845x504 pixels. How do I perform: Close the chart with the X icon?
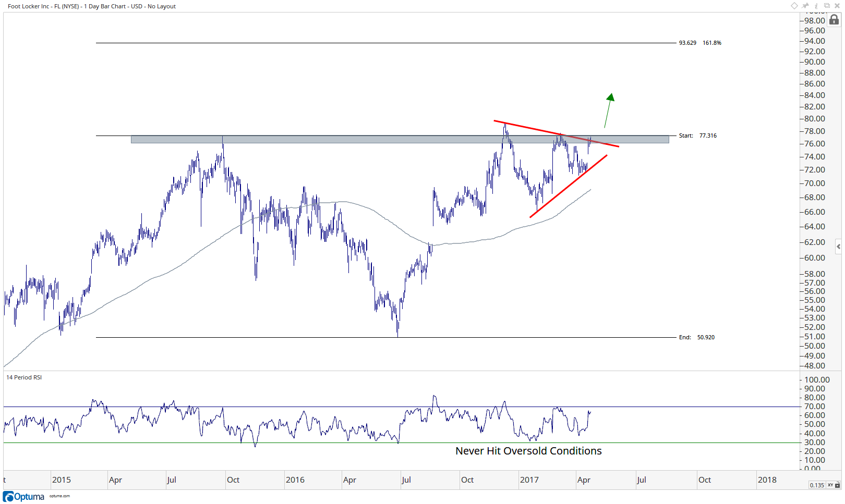pos(837,6)
